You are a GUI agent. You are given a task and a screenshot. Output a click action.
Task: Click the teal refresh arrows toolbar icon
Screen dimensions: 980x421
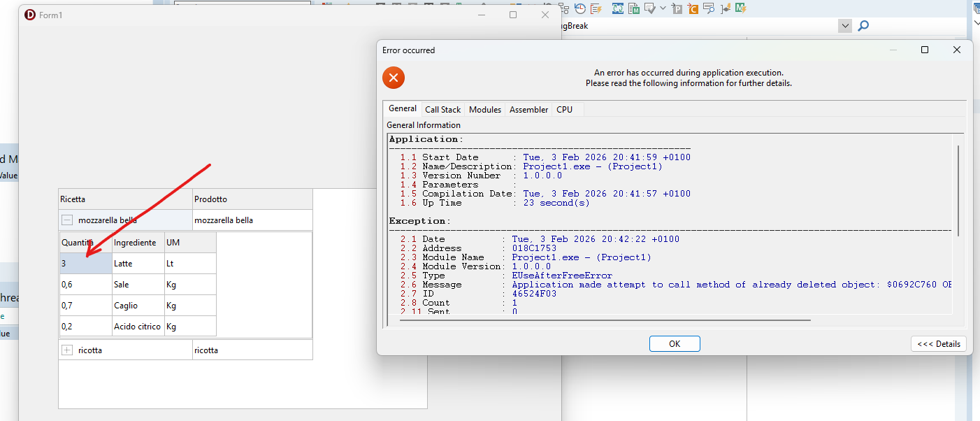618,8
